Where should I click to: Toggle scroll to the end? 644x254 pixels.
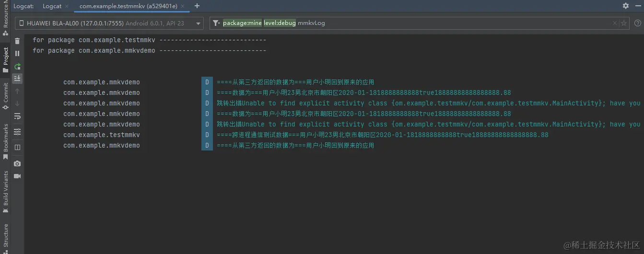[x=17, y=78]
